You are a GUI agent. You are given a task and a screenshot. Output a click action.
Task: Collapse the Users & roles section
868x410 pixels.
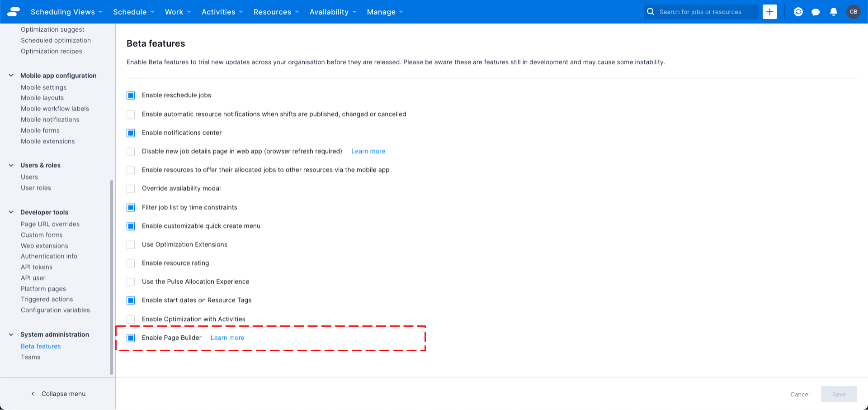click(x=10, y=165)
